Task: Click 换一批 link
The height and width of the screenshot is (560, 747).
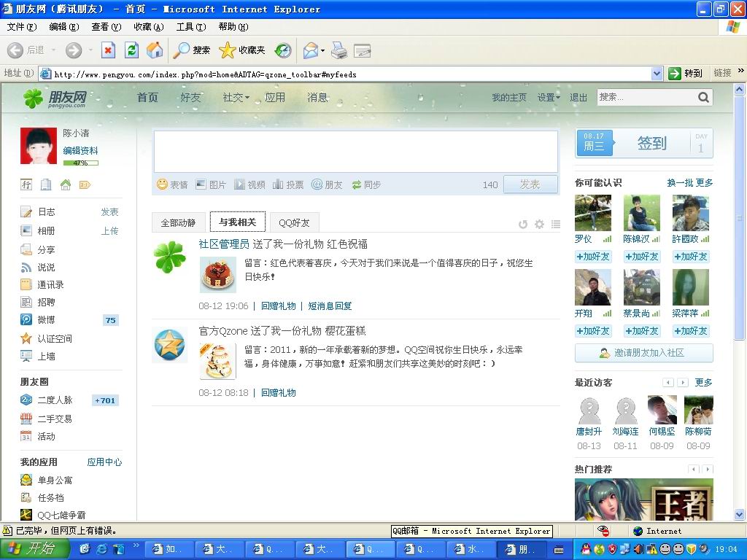Action: click(x=680, y=183)
